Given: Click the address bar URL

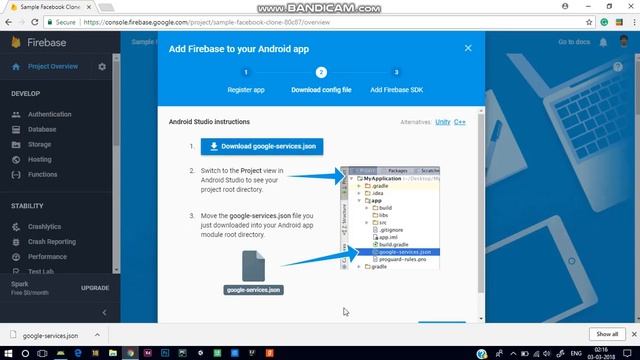Looking at the screenshot, I should [207, 22].
